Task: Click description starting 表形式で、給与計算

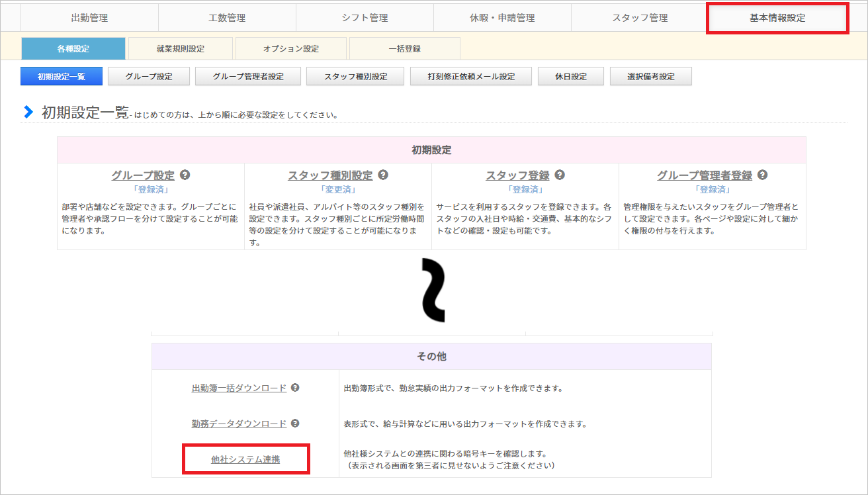Action: tap(465, 424)
